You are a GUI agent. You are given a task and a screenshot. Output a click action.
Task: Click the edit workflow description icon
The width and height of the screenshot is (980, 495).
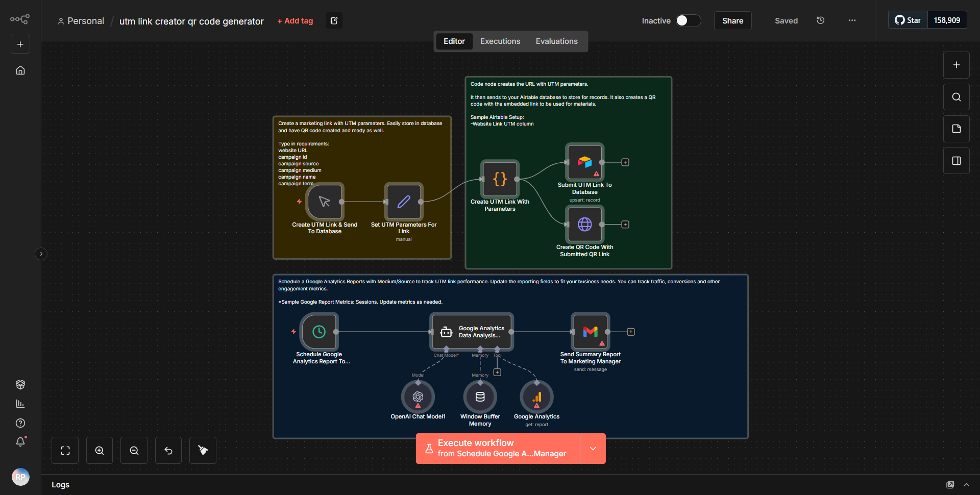coord(334,21)
